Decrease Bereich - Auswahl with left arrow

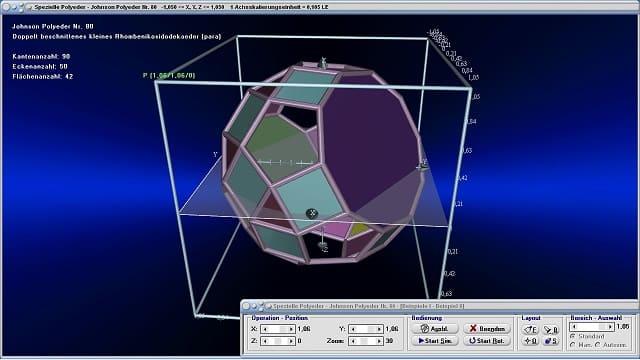click(x=574, y=327)
